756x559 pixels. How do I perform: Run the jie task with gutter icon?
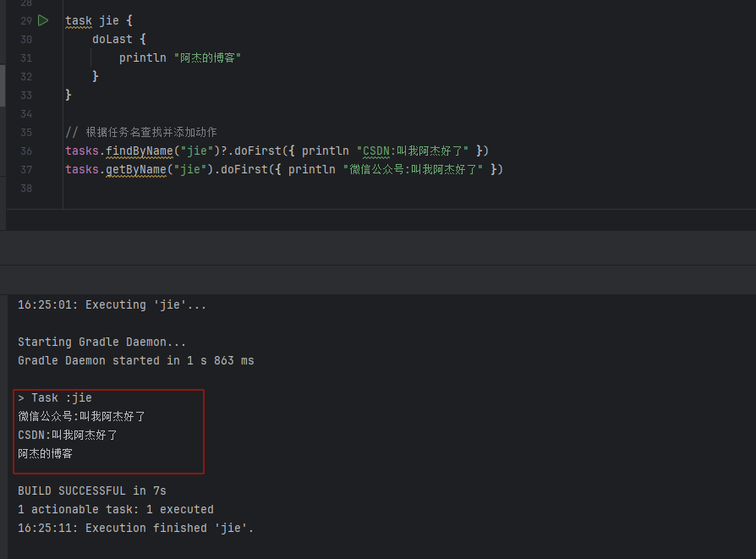(43, 20)
